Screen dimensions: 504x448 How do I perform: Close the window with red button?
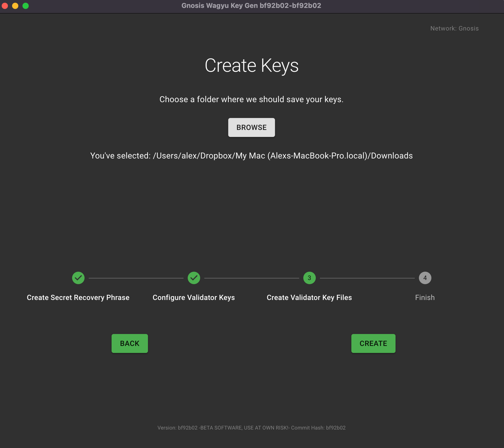tap(5, 6)
